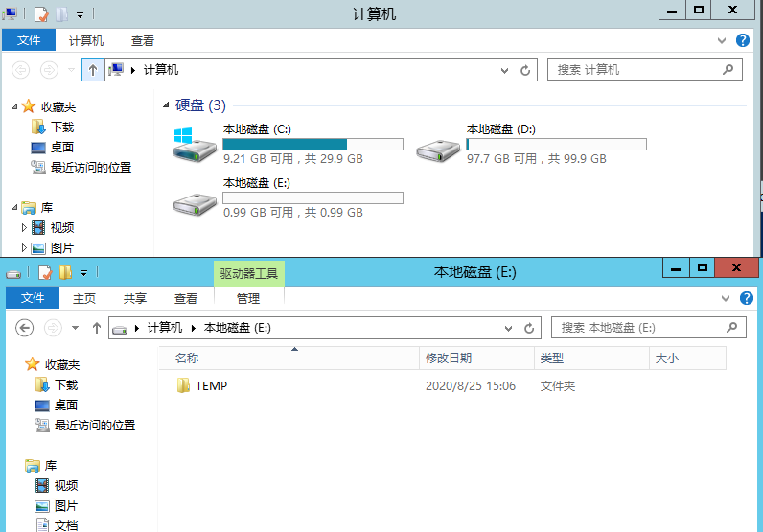Open the 文件 menu in E: window
This screenshot has width=763, height=532.
(33, 298)
